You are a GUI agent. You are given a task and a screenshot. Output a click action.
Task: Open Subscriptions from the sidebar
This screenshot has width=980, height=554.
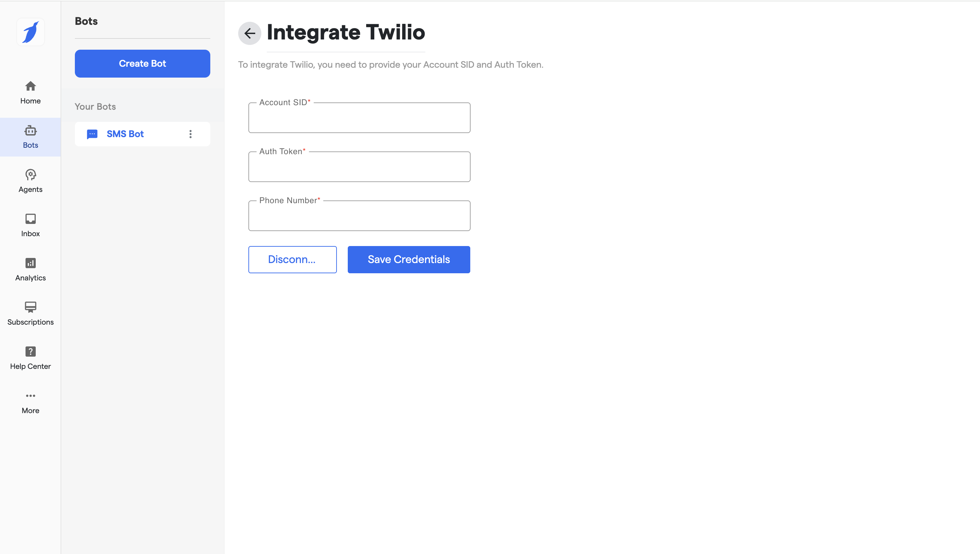[x=30, y=313]
